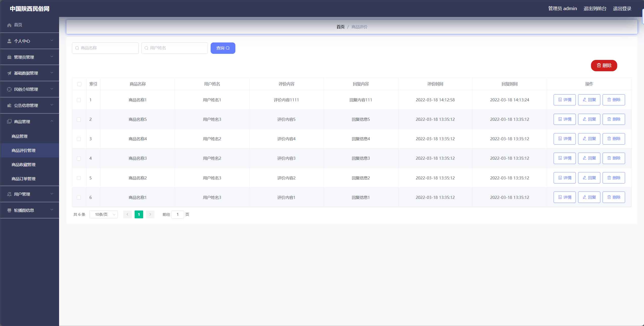Viewport: 644px width, 326px height.
Task: Check the checkbox for row index 2
Action: pos(79,120)
